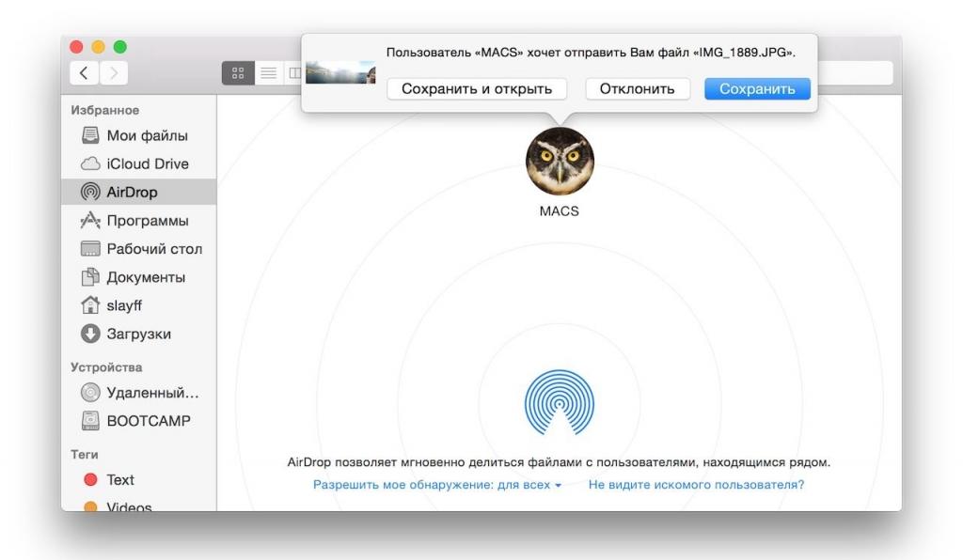Click the Сохранить и открыть button
The height and width of the screenshot is (560, 963).
click(477, 89)
